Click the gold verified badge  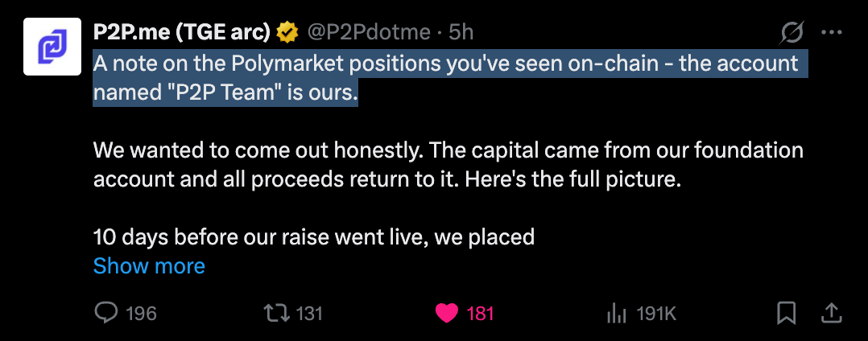(287, 33)
